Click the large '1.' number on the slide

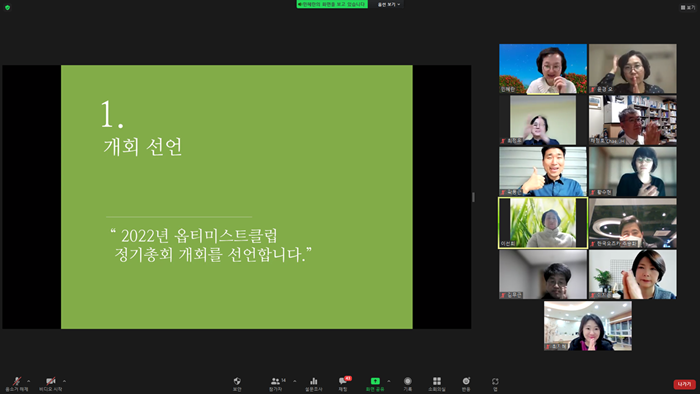[112, 115]
